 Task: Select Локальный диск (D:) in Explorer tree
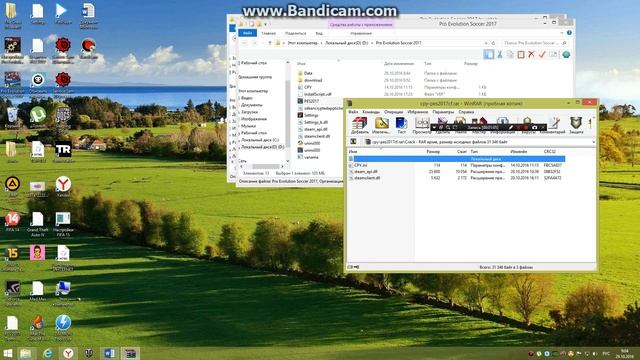click(x=262, y=147)
